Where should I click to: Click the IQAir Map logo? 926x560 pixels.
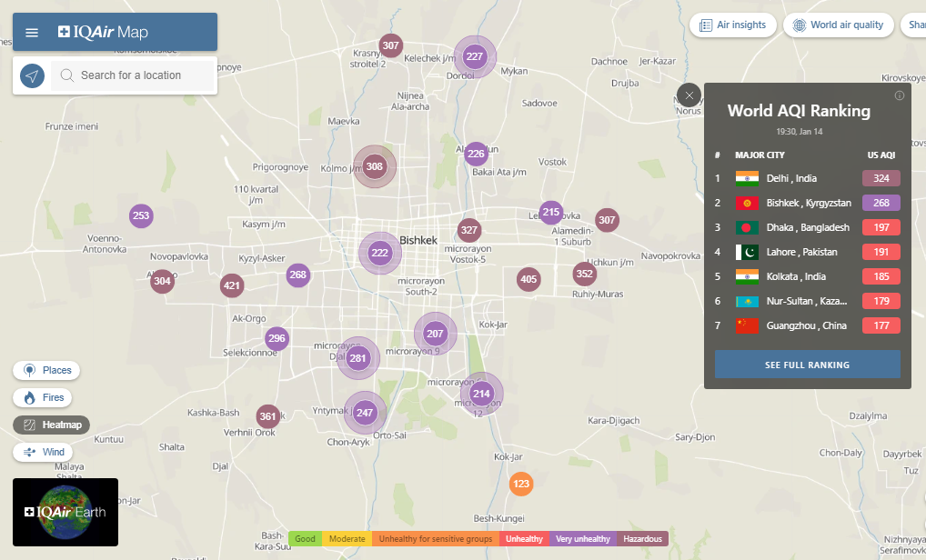(x=103, y=33)
